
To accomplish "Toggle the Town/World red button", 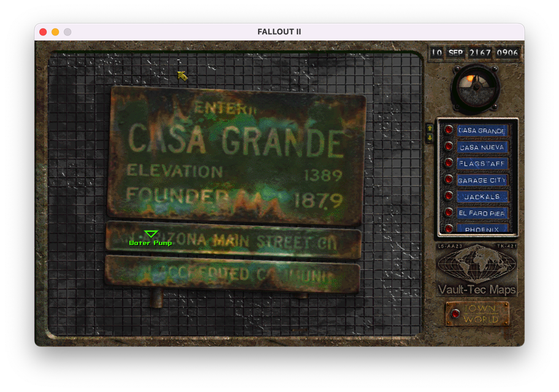I will 455,314.
